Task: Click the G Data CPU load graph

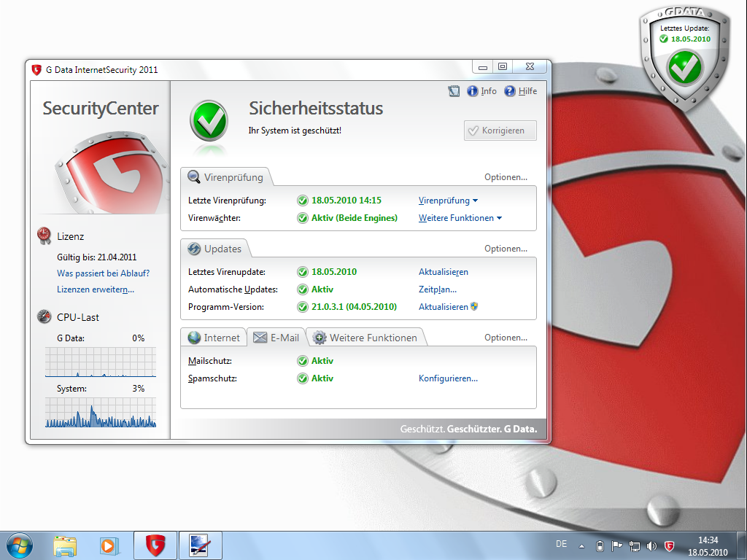Action: [101, 362]
